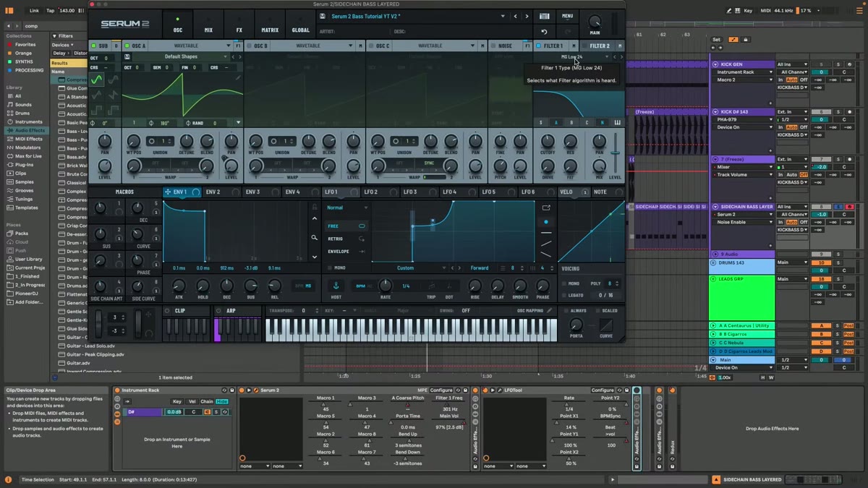The width and height of the screenshot is (868, 488).
Task: Click the filter CUTOFF knob
Action: [x=548, y=141]
